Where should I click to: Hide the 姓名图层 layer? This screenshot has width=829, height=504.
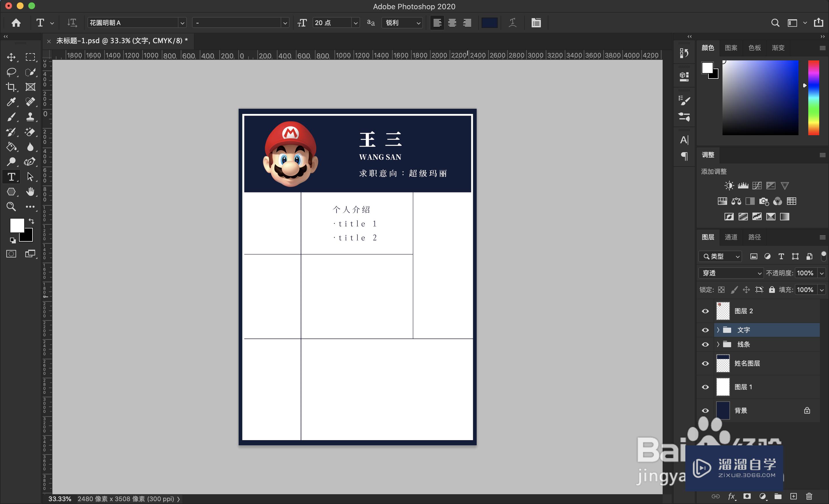705,363
